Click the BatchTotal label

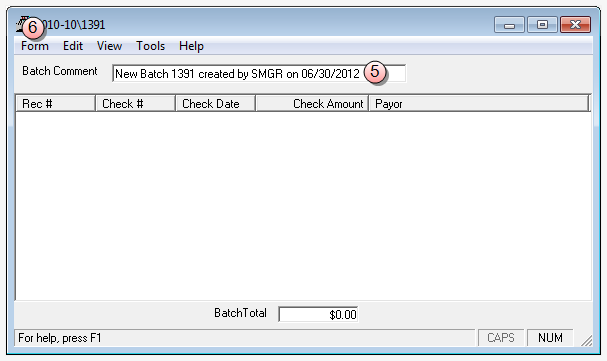point(240,313)
